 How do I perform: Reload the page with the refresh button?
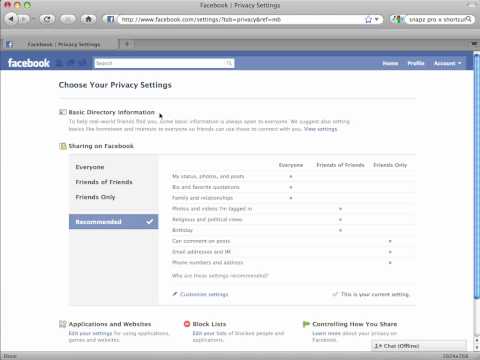pyautogui.click(x=47, y=19)
